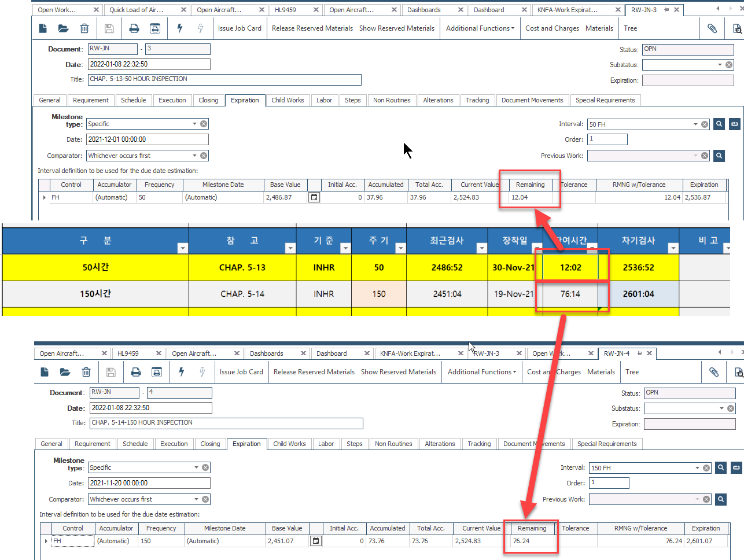Screen dimensions: 744x560
Task: Click the calendar icon beside base value 2,486.87
Action: point(314,197)
